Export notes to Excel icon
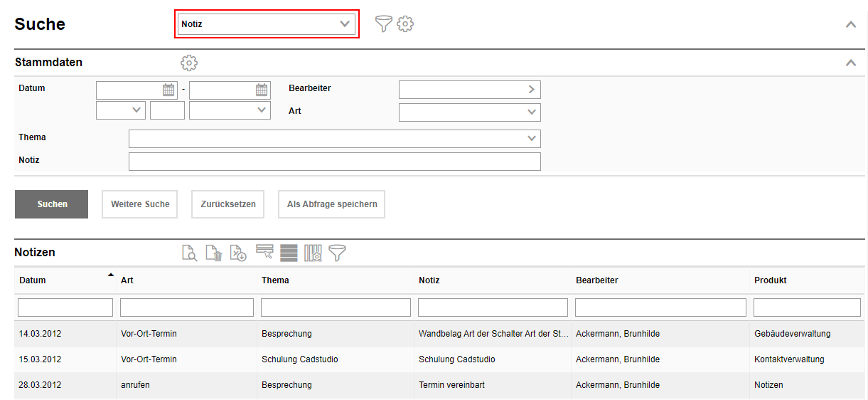868x400 pixels. (x=238, y=253)
